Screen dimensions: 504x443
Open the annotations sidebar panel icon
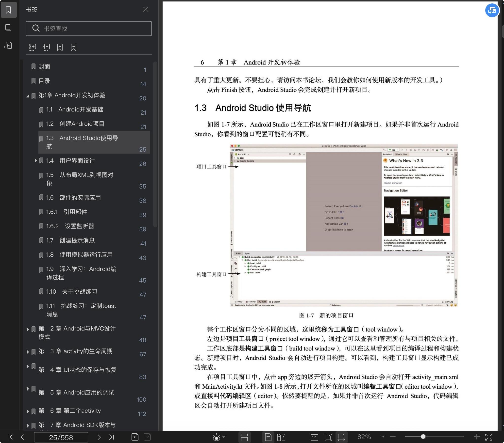9,46
